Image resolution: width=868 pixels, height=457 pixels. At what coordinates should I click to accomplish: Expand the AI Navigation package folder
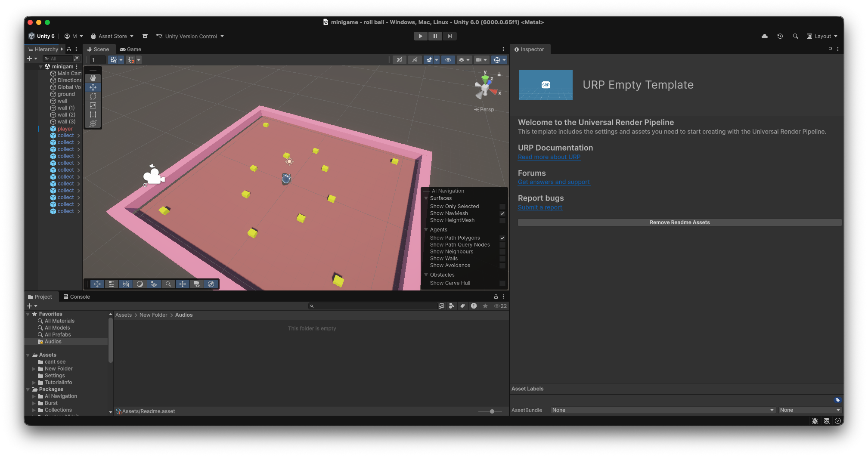click(x=34, y=396)
